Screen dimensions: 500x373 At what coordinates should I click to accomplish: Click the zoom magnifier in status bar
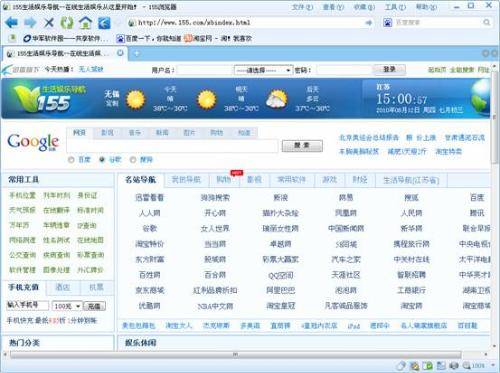pyautogui.click(x=466, y=366)
